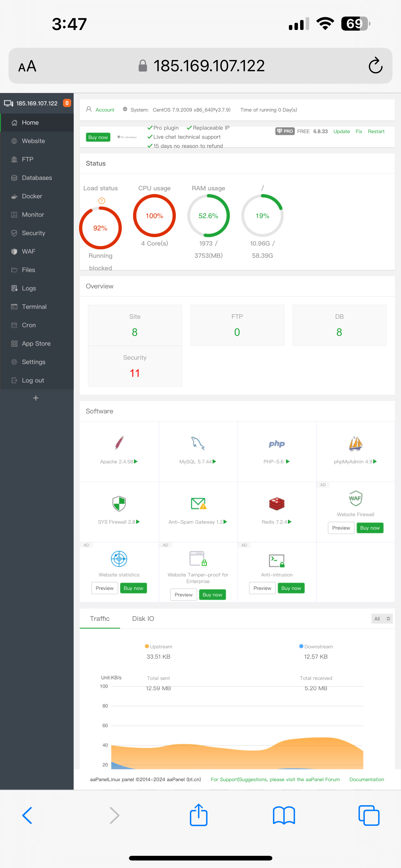Click the Anti-intrusion terminal lock icon
The height and width of the screenshot is (868, 401).
[x=277, y=561]
